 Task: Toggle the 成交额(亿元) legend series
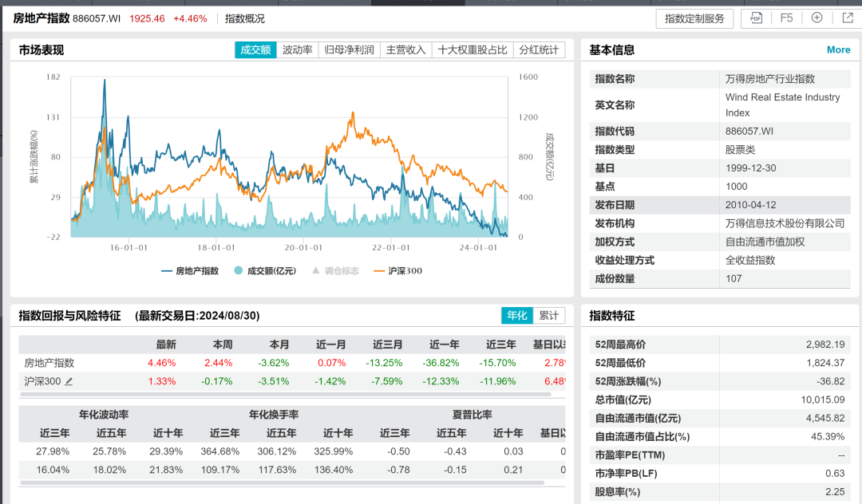click(265, 270)
